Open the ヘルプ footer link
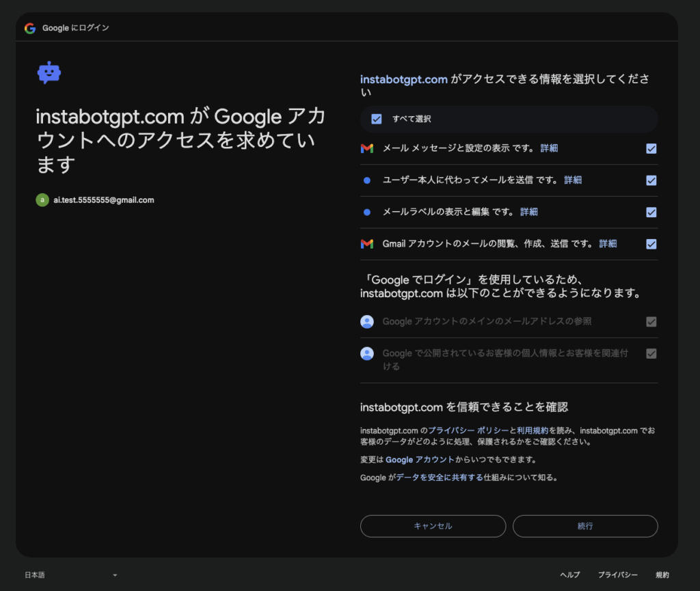700x591 pixels. tap(570, 575)
